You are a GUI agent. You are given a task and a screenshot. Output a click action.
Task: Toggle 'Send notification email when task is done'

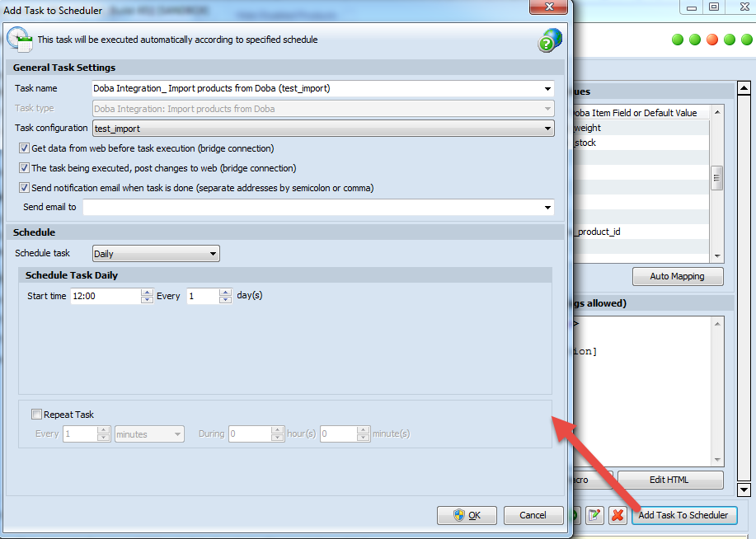[x=24, y=188]
